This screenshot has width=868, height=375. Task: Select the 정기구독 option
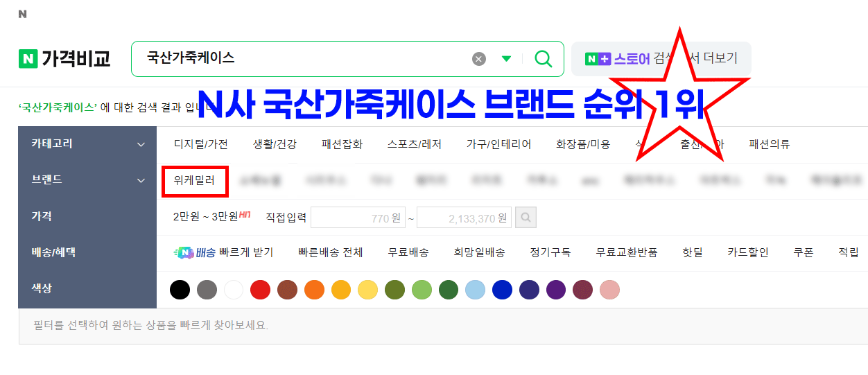click(550, 253)
